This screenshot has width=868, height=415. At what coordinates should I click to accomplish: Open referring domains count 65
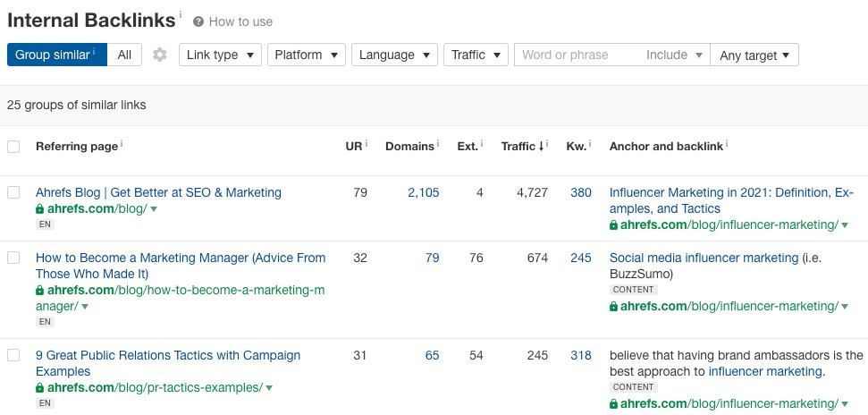(x=433, y=355)
